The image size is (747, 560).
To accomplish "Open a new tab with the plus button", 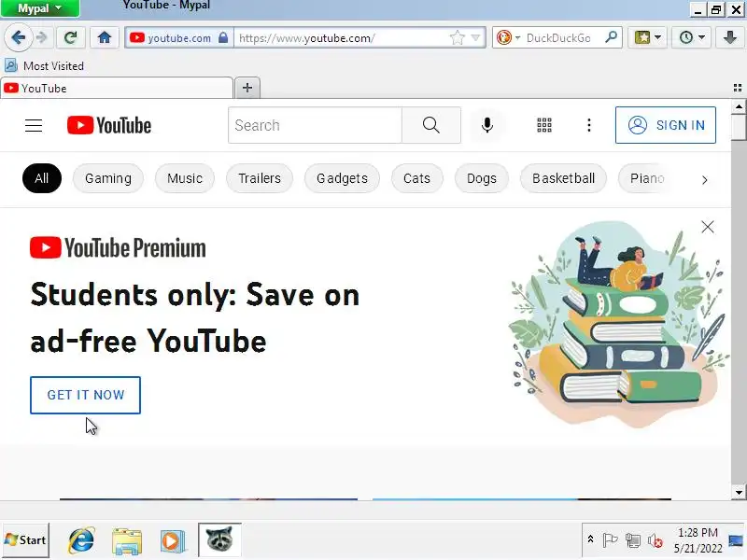I will pos(247,88).
